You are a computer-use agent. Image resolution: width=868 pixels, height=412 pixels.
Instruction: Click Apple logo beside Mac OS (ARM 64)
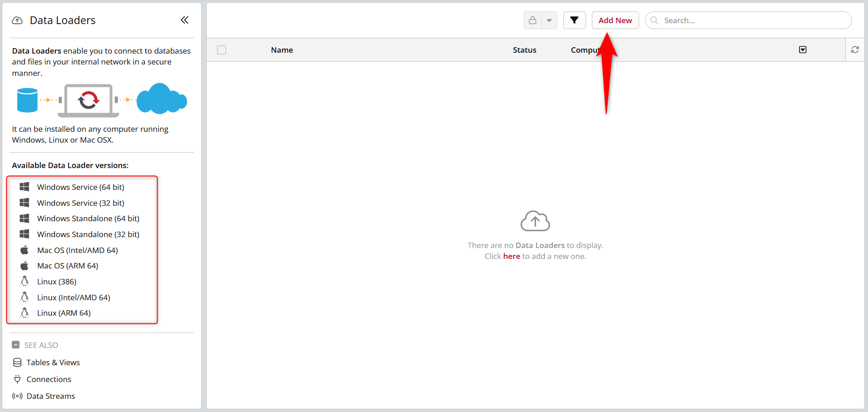pos(25,266)
